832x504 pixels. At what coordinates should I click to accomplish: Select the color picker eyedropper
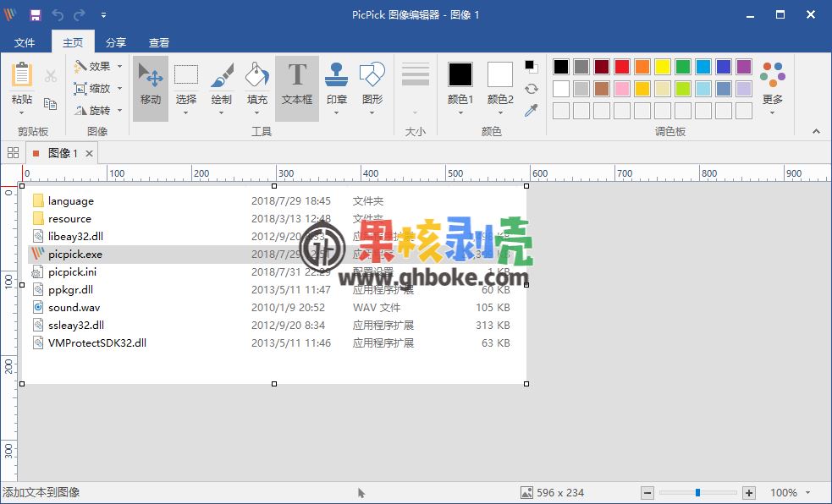point(532,110)
